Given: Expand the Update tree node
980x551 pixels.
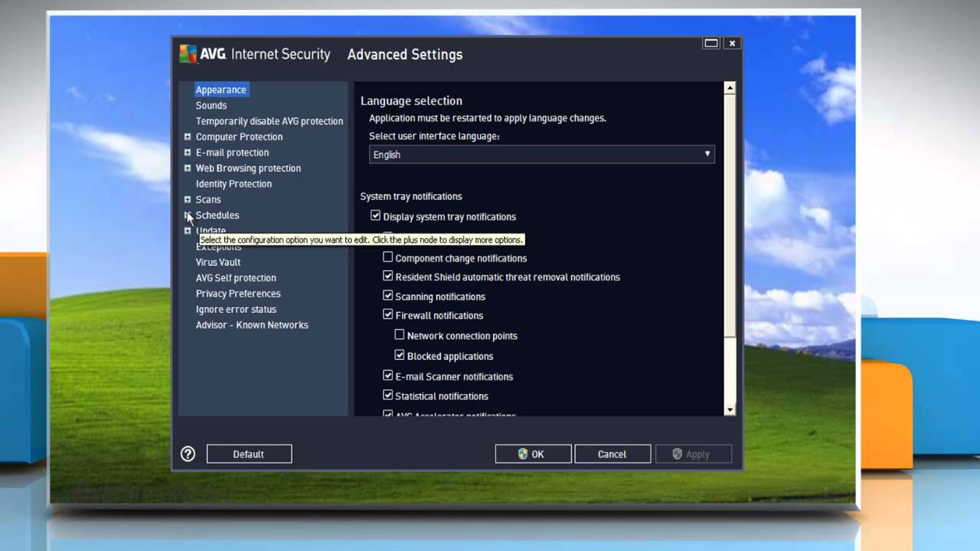Looking at the screenshot, I should [x=188, y=230].
